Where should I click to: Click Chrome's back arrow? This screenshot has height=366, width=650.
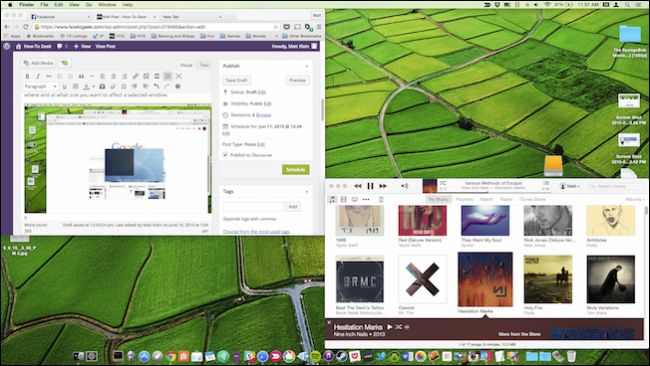point(7,27)
